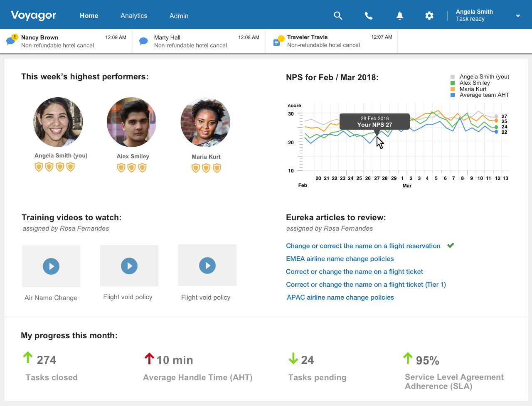
Task: Go to the Home tab
Action: coord(89,16)
